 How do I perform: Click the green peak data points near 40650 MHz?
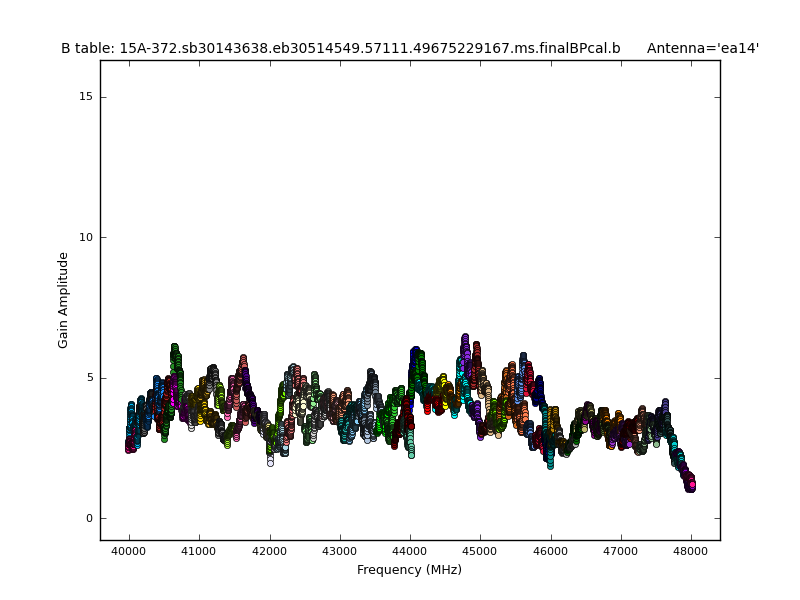[175, 354]
